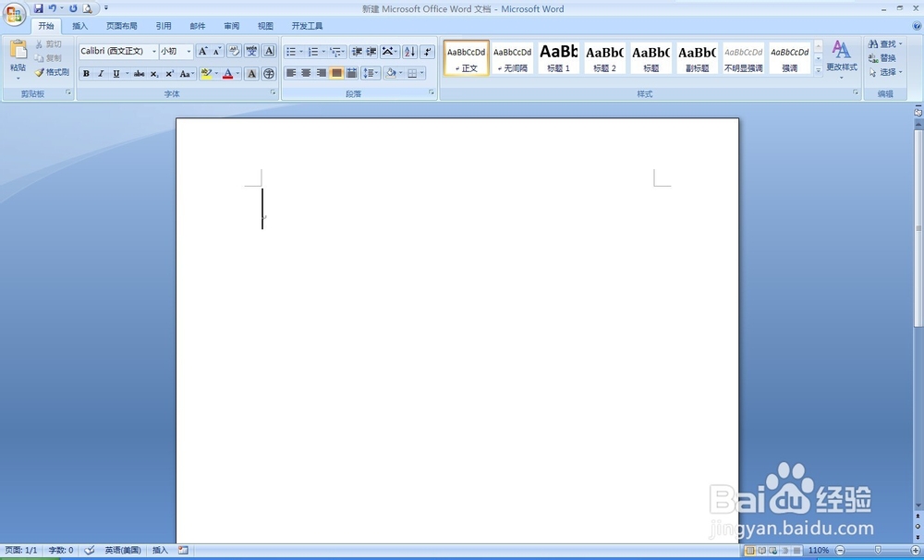Save the document from Quick Access Toolbar

tap(38, 8)
